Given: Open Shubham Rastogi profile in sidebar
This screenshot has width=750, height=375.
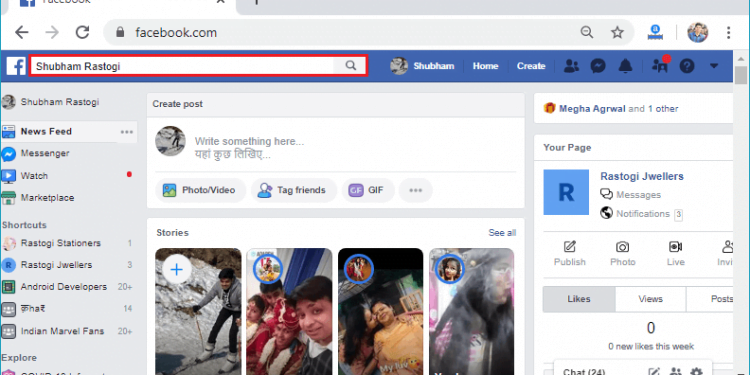Looking at the screenshot, I should (51, 102).
